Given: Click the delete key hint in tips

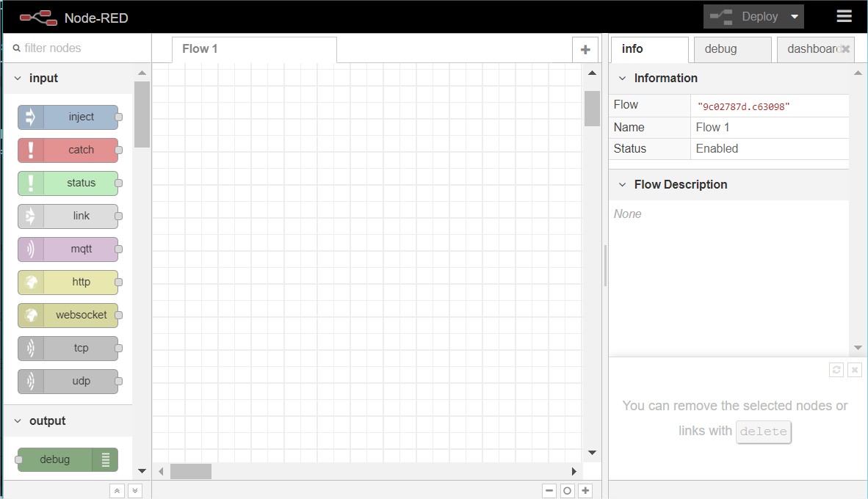Looking at the screenshot, I should (764, 431).
